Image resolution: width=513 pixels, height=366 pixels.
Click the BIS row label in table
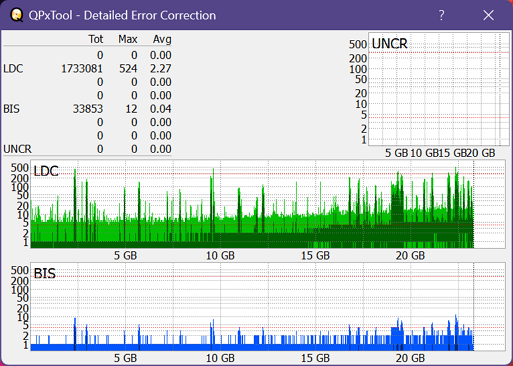[12, 109]
